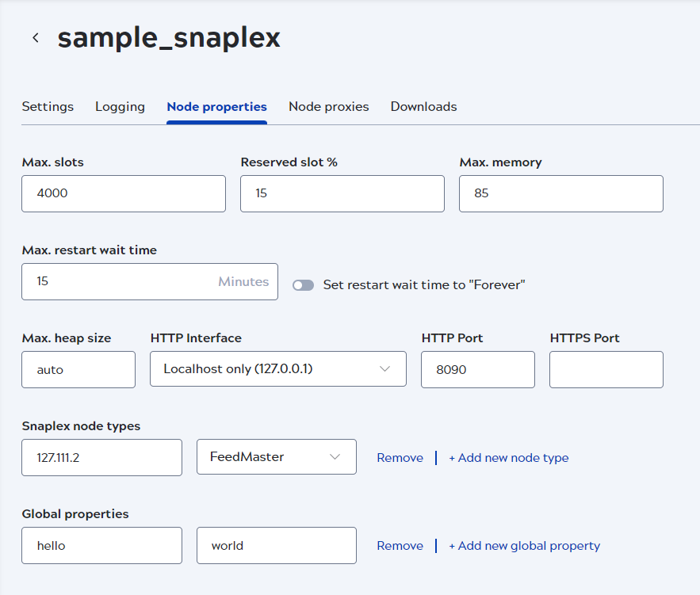Click the back arrow beside sample_snaplex
Image resolution: width=700 pixels, height=595 pixels.
[36, 38]
